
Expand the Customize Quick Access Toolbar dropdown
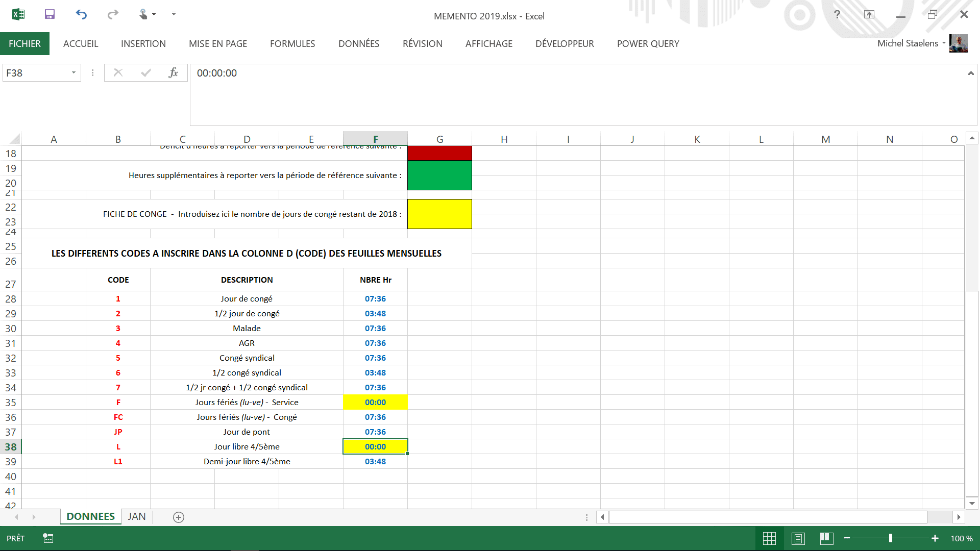point(174,14)
